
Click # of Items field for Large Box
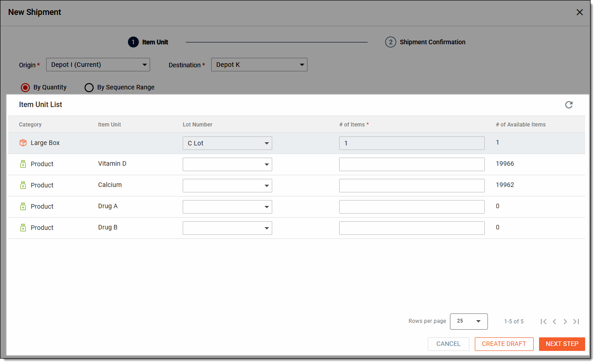[412, 143]
